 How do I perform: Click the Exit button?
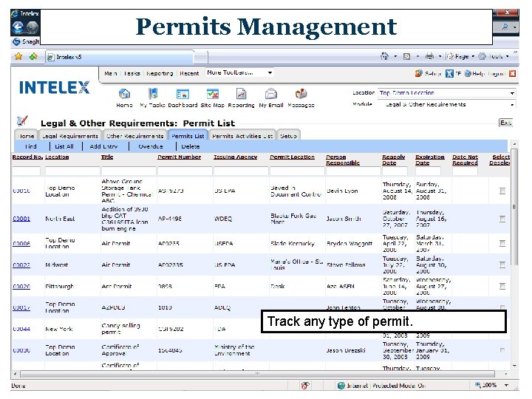point(505,123)
